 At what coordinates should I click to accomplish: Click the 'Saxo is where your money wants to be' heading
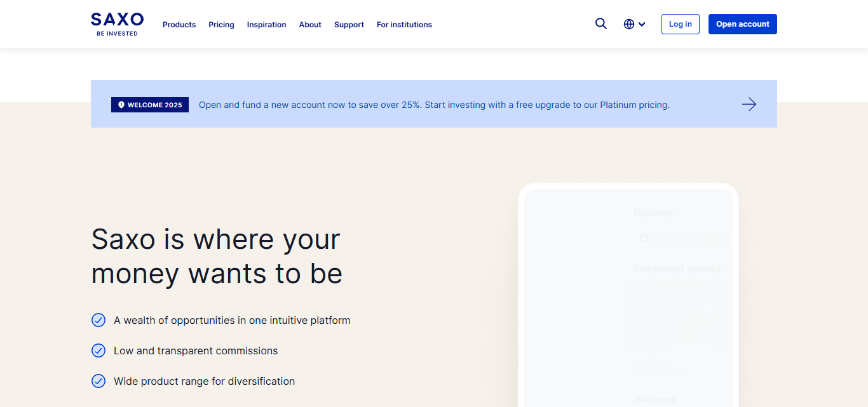[x=217, y=257]
